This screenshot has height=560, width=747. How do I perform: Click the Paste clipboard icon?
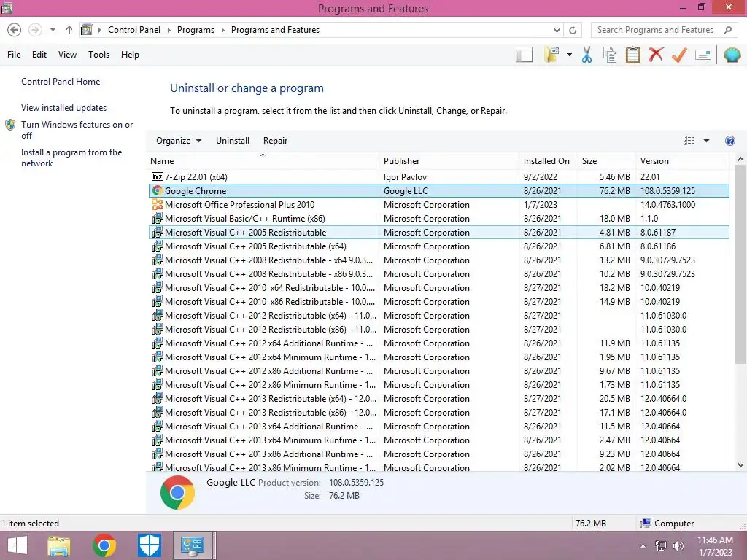(632, 55)
